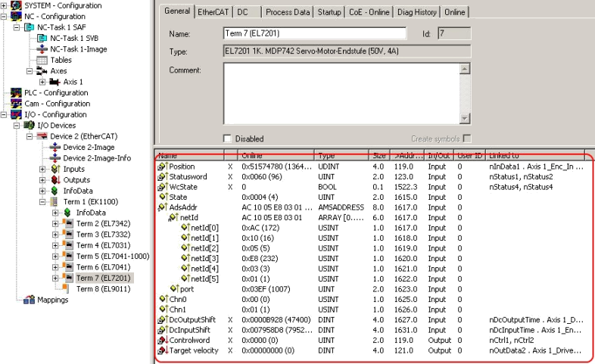
Task: Click the Comment box scroll-down arrow
Action: [465, 119]
